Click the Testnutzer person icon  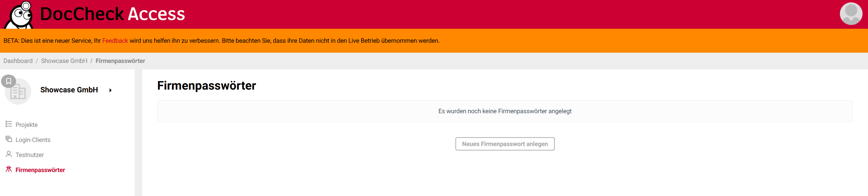[x=9, y=154]
